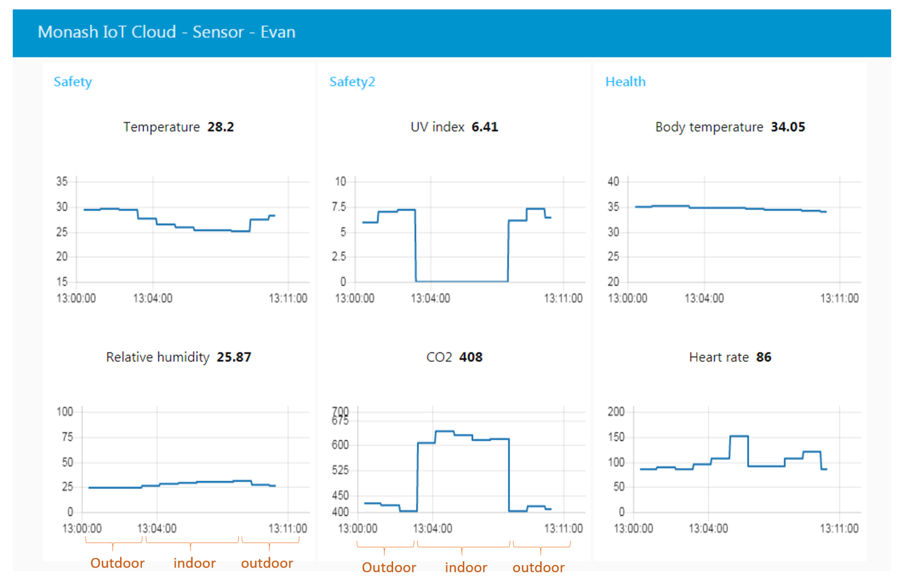Click the Temperature 28.2 value label

click(178, 127)
